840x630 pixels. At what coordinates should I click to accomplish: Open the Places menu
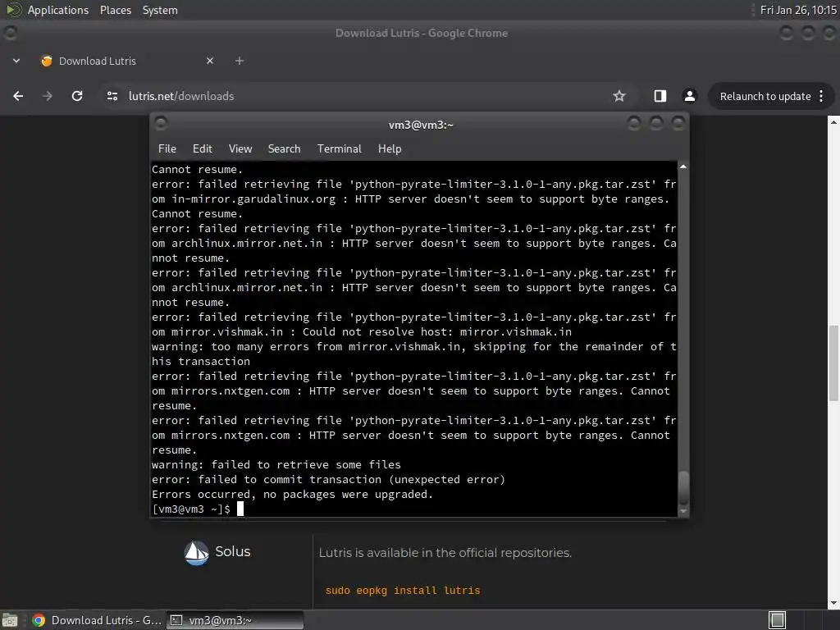tap(115, 10)
